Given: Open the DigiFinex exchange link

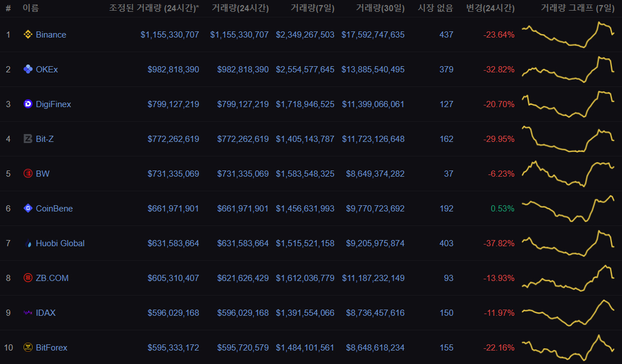Looking at the screenshot, I should pos(53,104).
